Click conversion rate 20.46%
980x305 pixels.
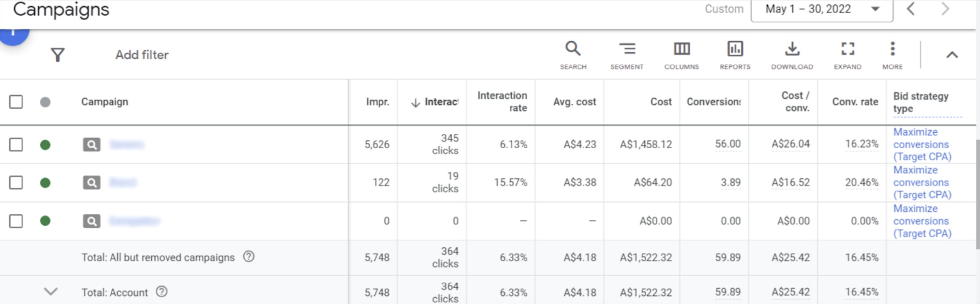[x=862, y=183]
